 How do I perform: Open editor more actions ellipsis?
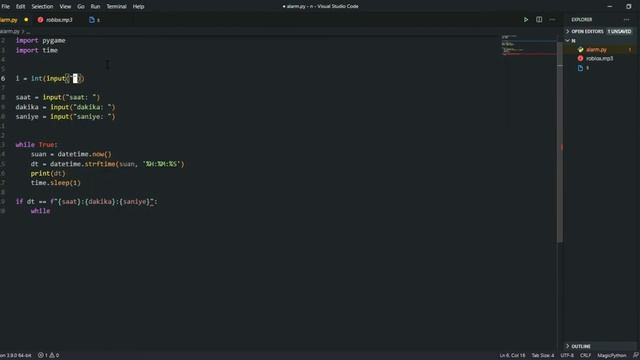tap(552, 20)
